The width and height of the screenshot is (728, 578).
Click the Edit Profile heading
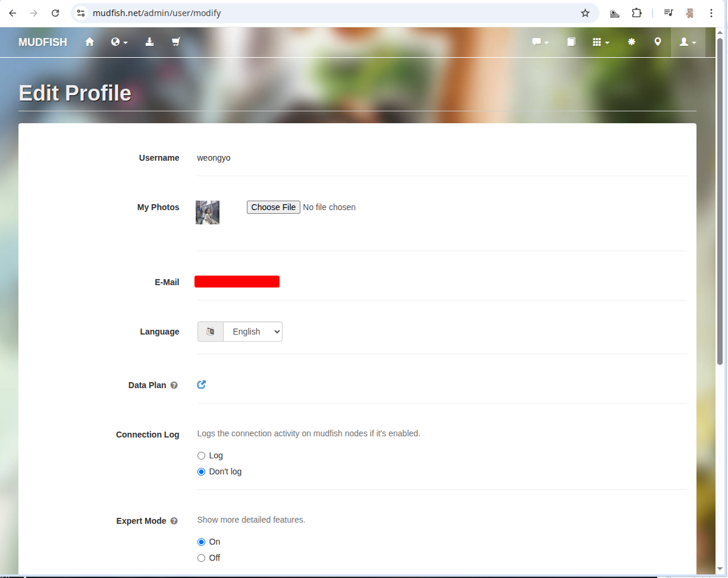click(75, 93)
